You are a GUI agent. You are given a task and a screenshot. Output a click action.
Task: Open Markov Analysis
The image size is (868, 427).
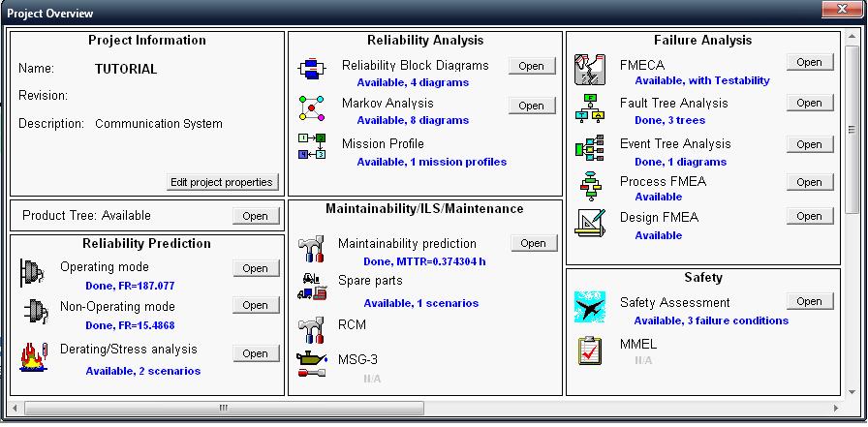[x=532, y=106]
